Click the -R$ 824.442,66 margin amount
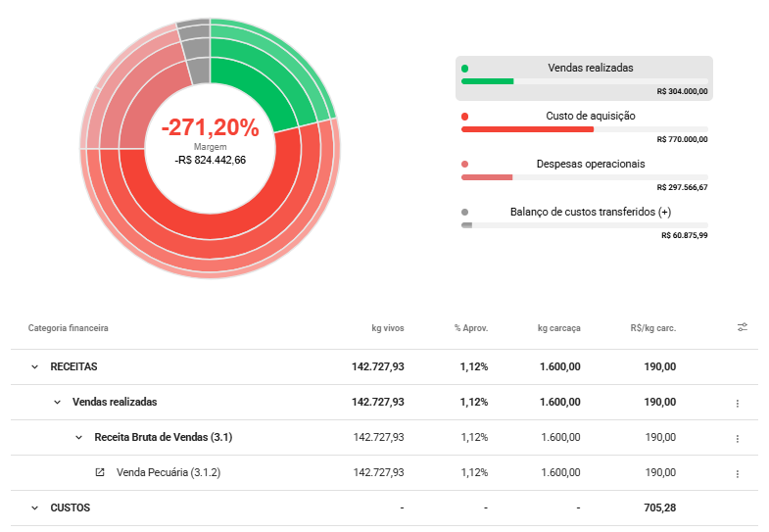The image size is (769, 532). [x=210, y=160]
